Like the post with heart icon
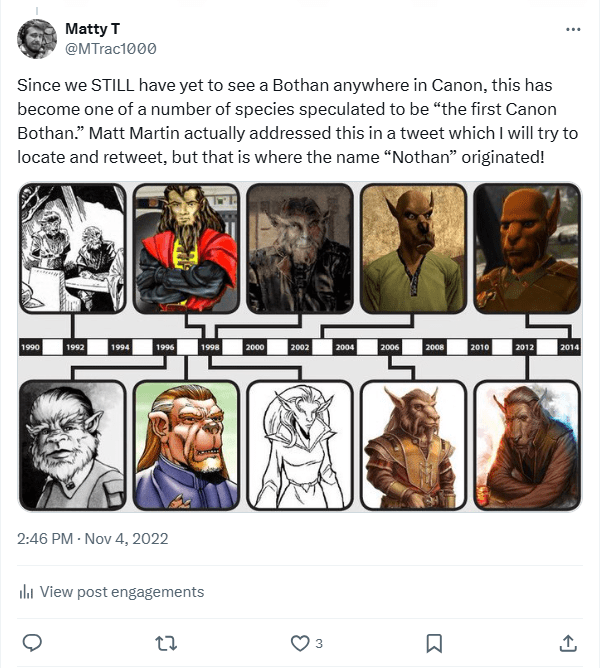Screen dimensions: 601x668 299,642
